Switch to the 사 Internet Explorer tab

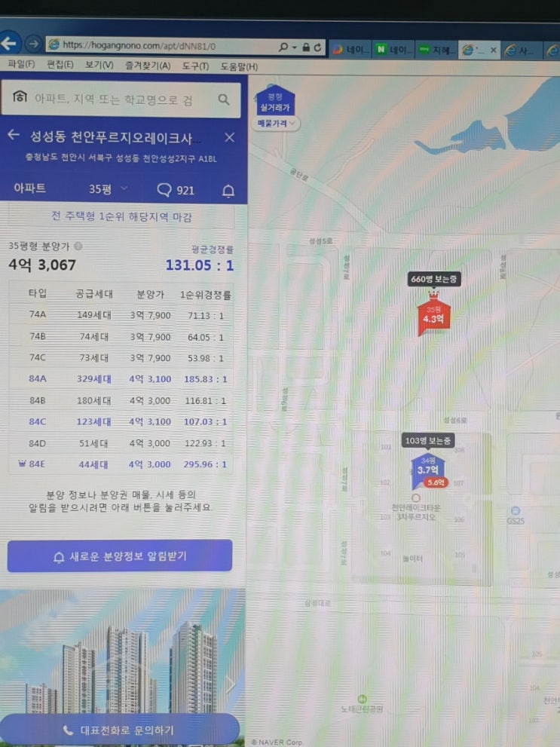pos(521,50)
